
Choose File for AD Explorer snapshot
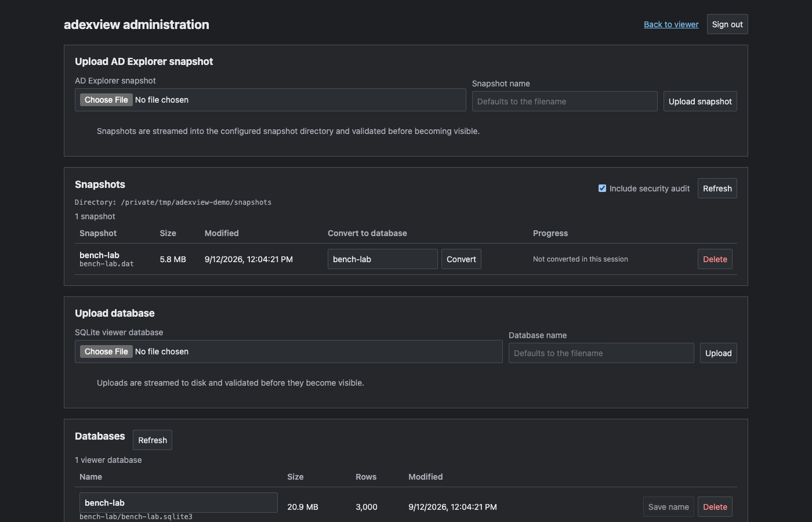[106, 100]
